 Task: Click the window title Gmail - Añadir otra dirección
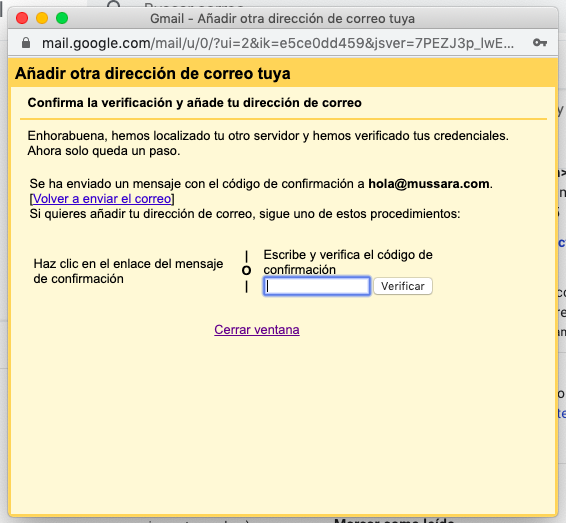[282, 18]
